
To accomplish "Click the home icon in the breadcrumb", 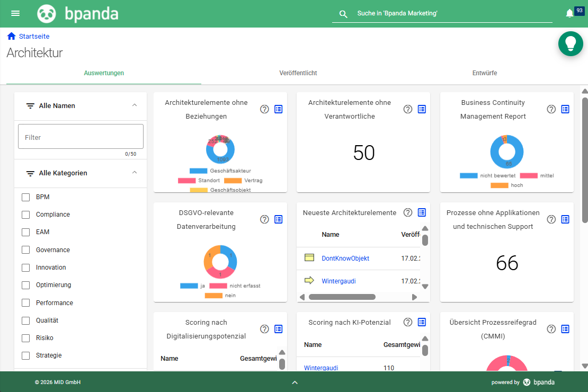I will tap(10, 36).
